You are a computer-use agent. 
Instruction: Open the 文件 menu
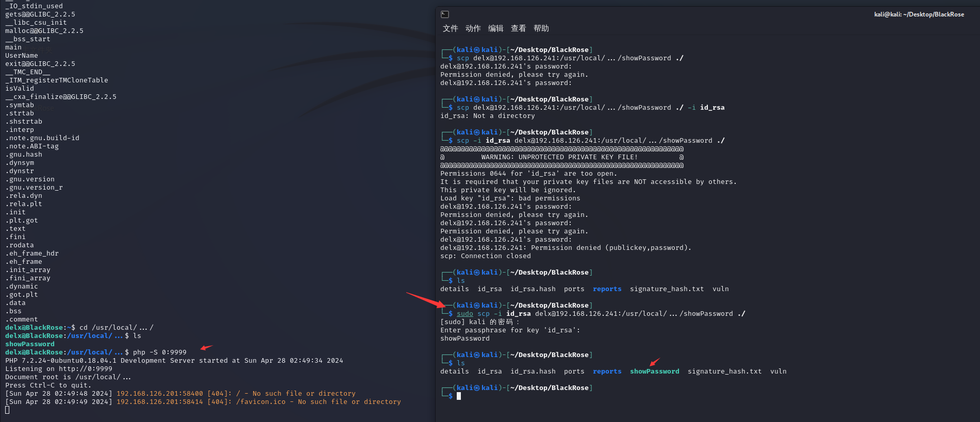click(450, 28)
